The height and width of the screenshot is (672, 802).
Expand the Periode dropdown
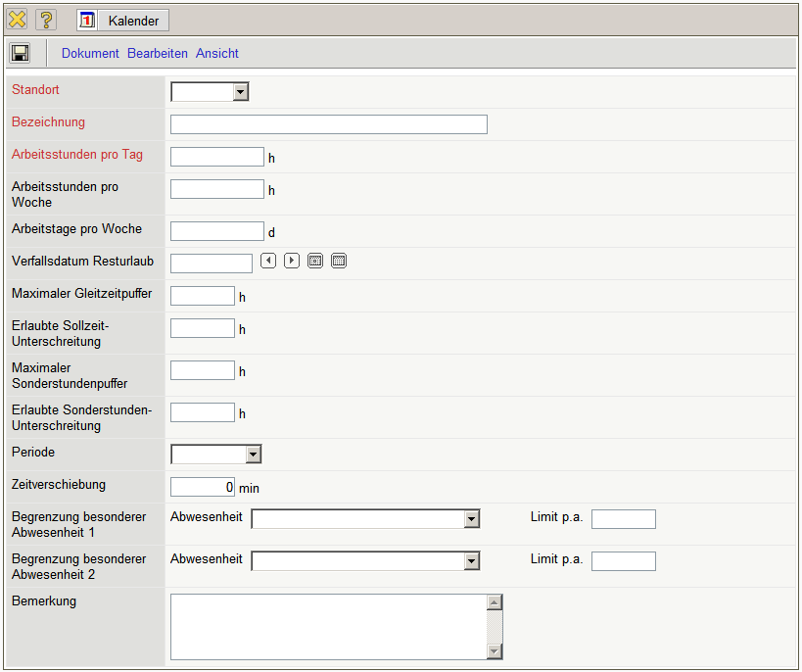tap(254, 455)
